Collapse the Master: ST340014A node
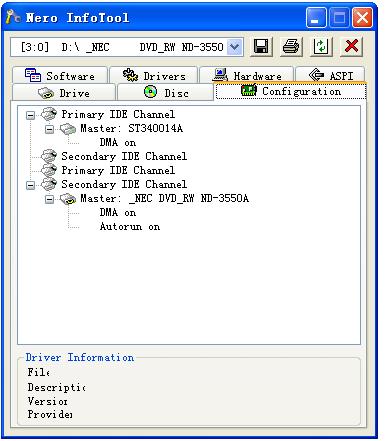387x441 pixels. (49, 129)
